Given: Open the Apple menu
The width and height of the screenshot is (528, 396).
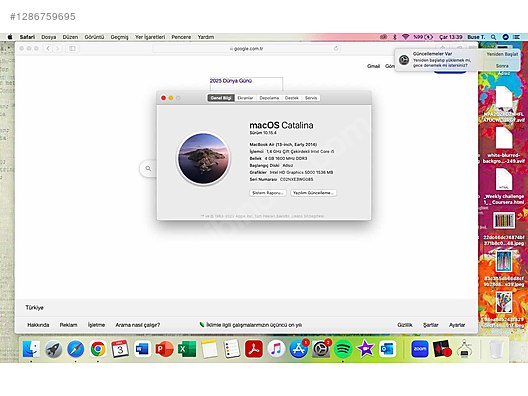Looking at the screenshot, I should pyautogui.click(x=10, y=37).
